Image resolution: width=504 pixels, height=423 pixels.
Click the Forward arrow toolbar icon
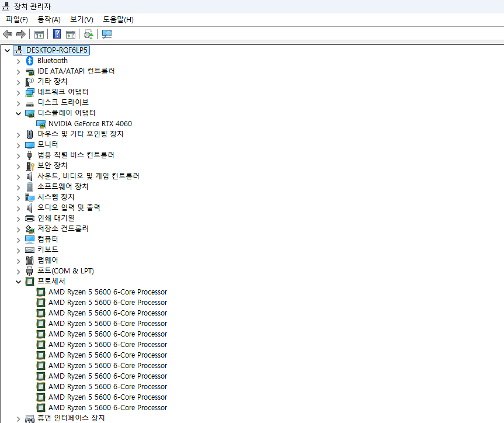click(x=21, y=34)
